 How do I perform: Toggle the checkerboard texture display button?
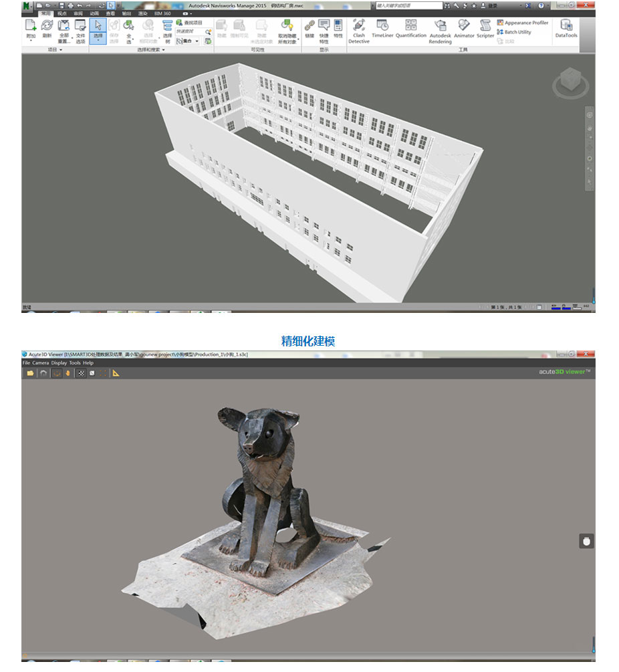pos(81,373)
